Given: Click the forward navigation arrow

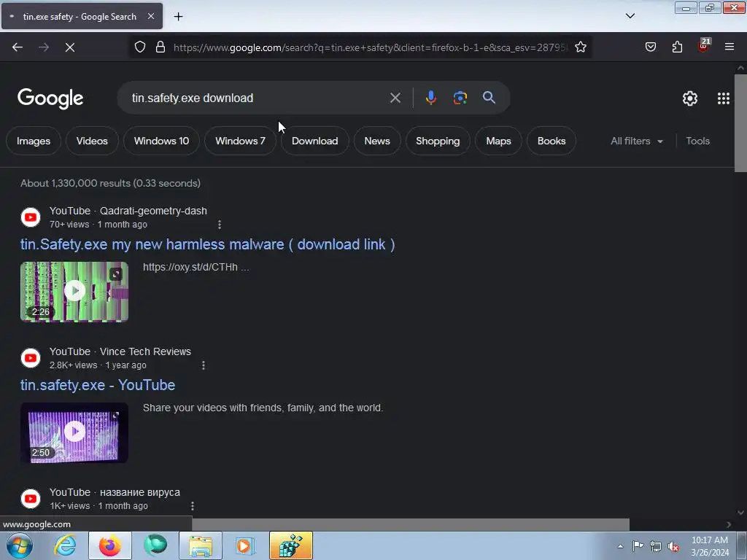Looking at the screenshot, I should click(x=44, y=47).
